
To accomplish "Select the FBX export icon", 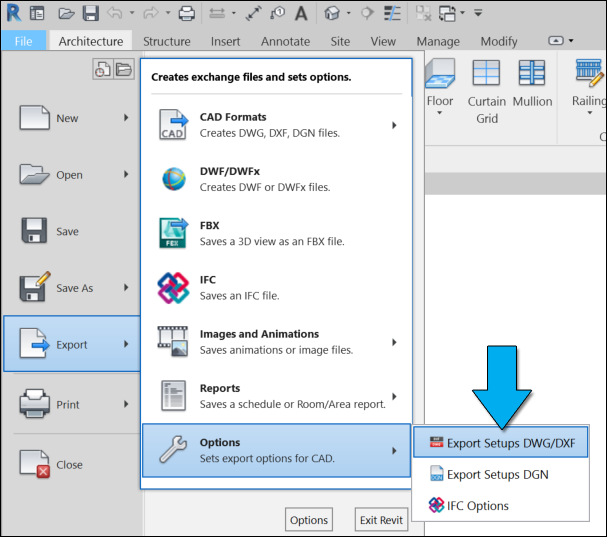I will coord(174,233).
